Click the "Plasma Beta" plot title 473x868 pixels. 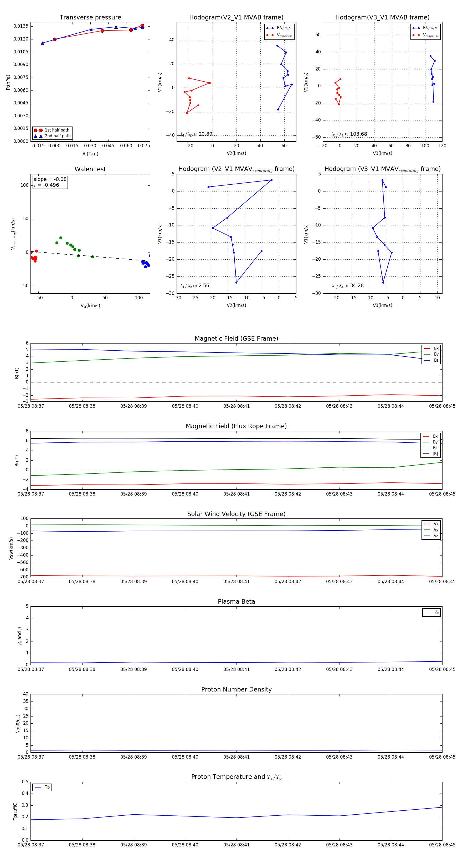[x=236, y=602]
